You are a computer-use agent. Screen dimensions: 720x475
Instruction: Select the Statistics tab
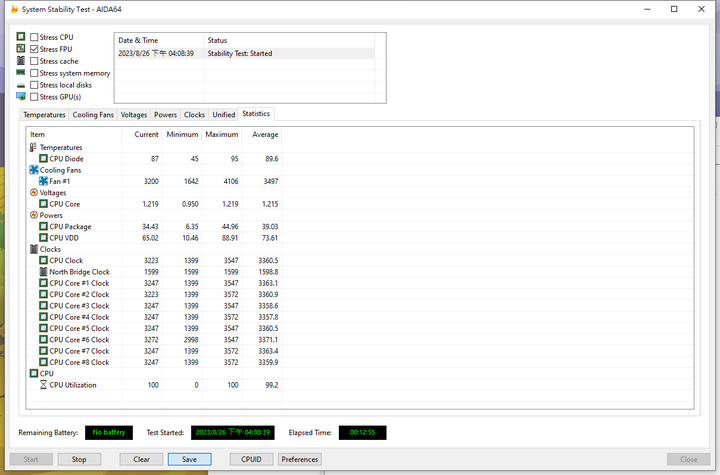coord(256,113)
